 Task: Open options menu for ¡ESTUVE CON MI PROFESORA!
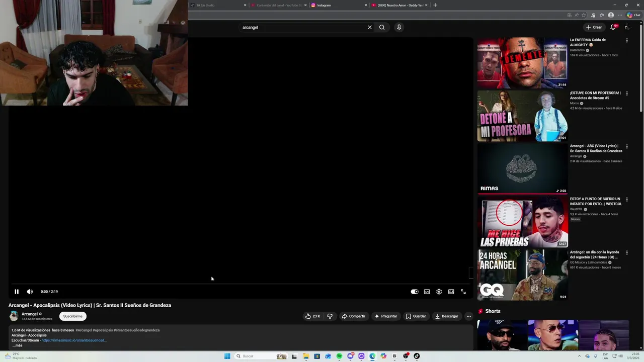pyautogui.click(x=627, y=94)
